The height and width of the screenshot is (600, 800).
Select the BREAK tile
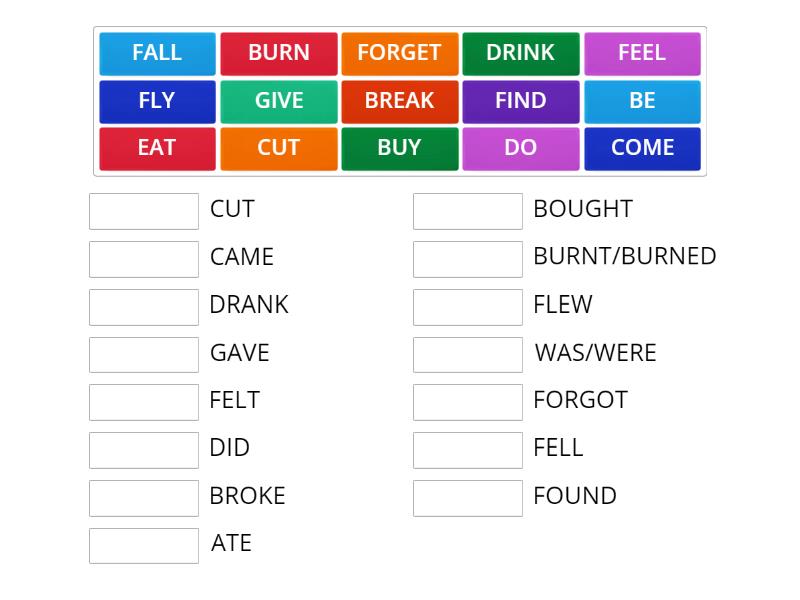[400, 100]
